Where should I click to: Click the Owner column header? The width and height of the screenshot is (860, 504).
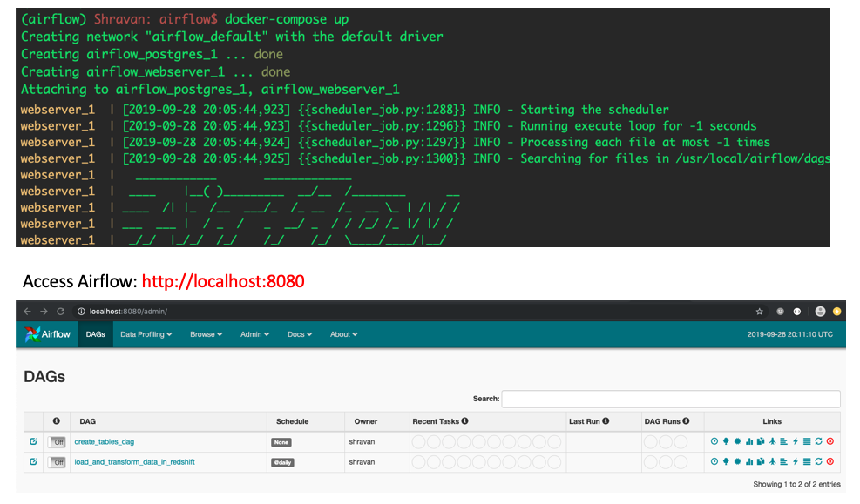tap(366, 421)
